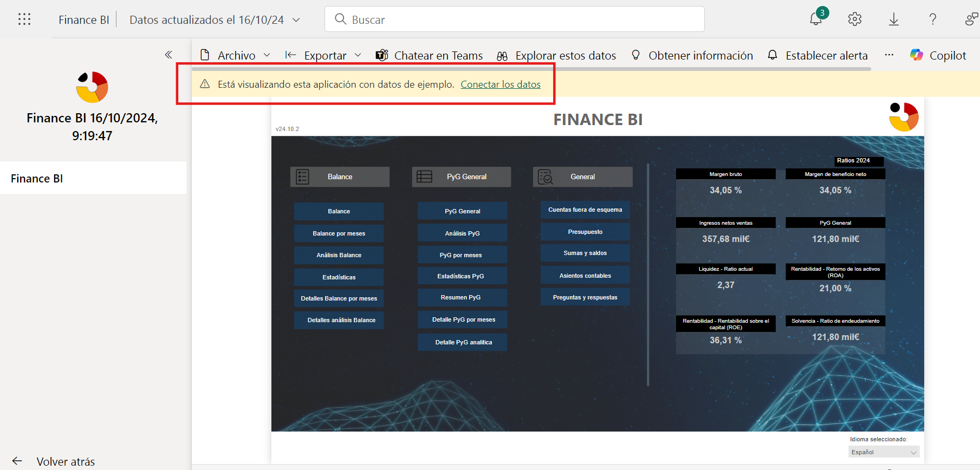Click Volver atrás
The image size is (980, 470).
[66, 461]
